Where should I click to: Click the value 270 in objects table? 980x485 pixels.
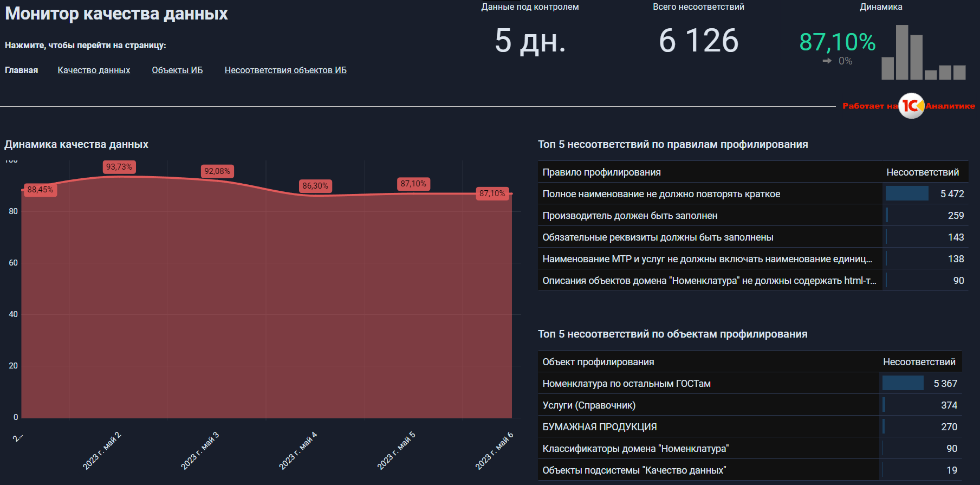click(x=949, y=427)
